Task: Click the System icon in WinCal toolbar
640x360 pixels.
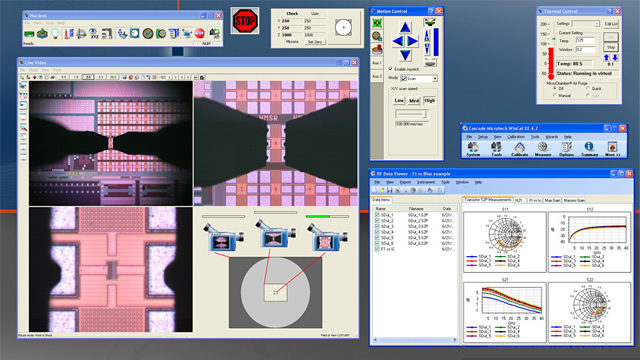Action: click(473, 149)
